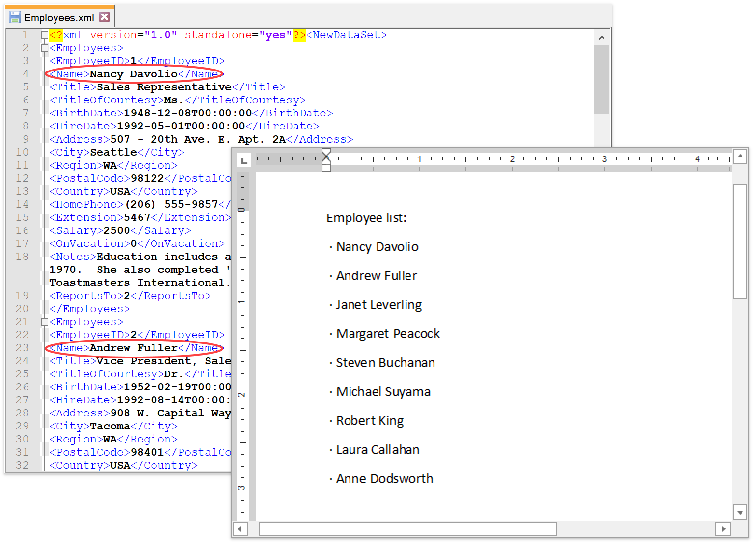
Task: Click the XML editor vertical scrollbar thumb
Action: pos(602,80)
